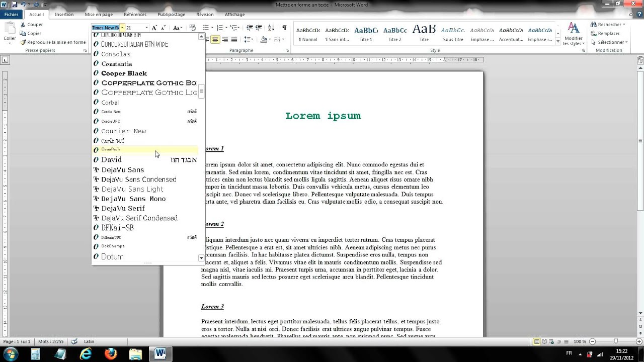Toggle the ruler button above vertical scrollbar

(640, 60)
